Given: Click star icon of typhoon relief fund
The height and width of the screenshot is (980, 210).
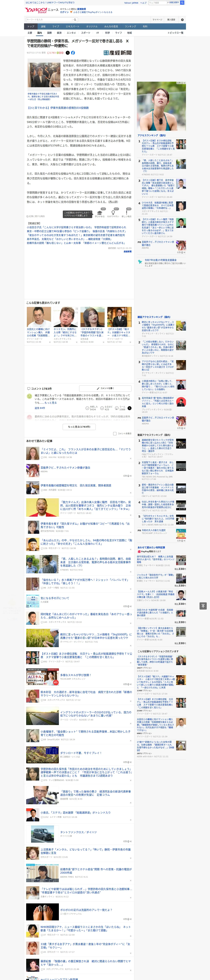Looking at the screenshot, I should [140, 262].
